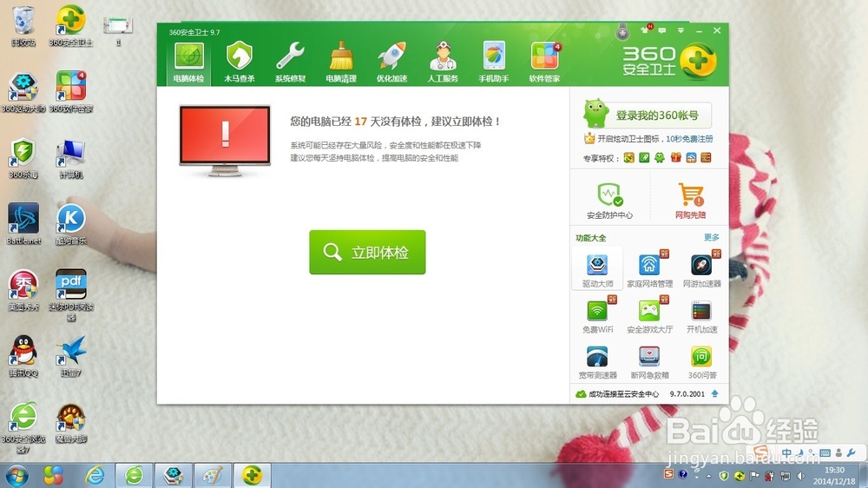Select the 魔兽大脚 desktop shortcut
The width and height of the screenshot is (868, 488).
[71, 424]
